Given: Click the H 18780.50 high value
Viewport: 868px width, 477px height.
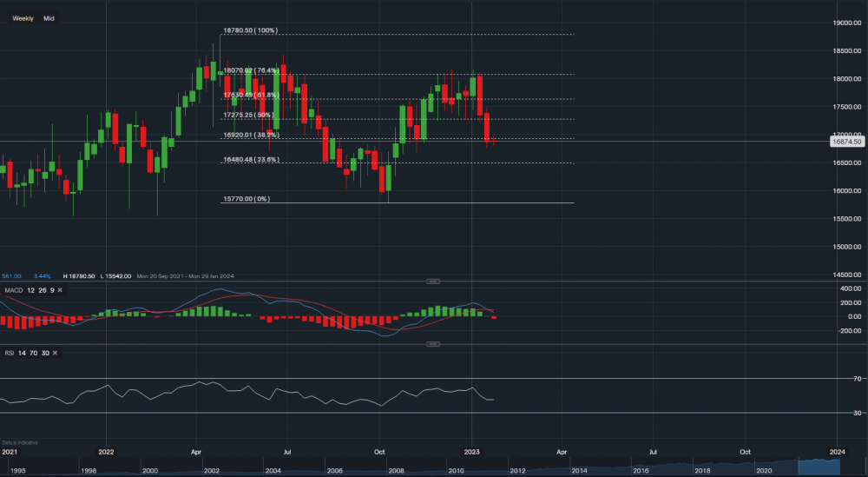Looking at the screenshot, I should [79, 276].
